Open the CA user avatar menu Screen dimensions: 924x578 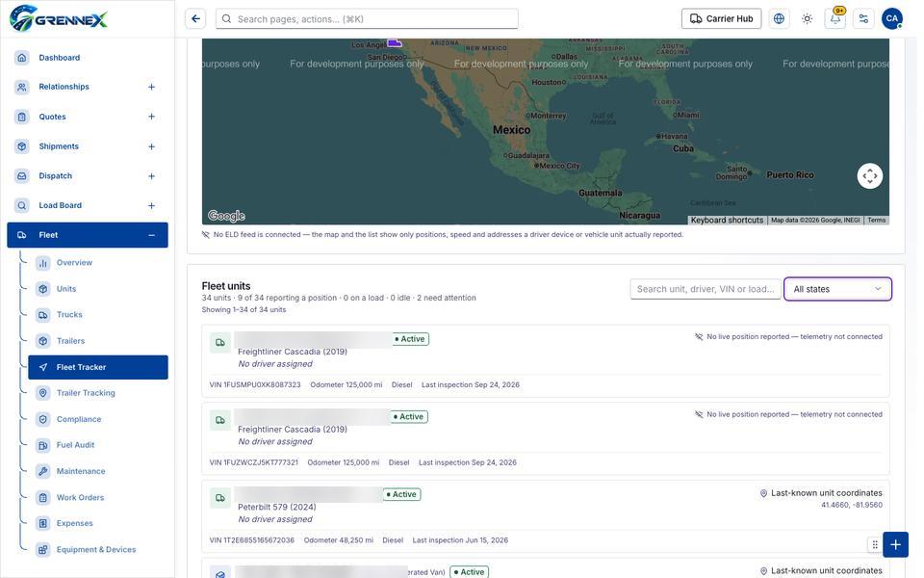tap(892, 19)
